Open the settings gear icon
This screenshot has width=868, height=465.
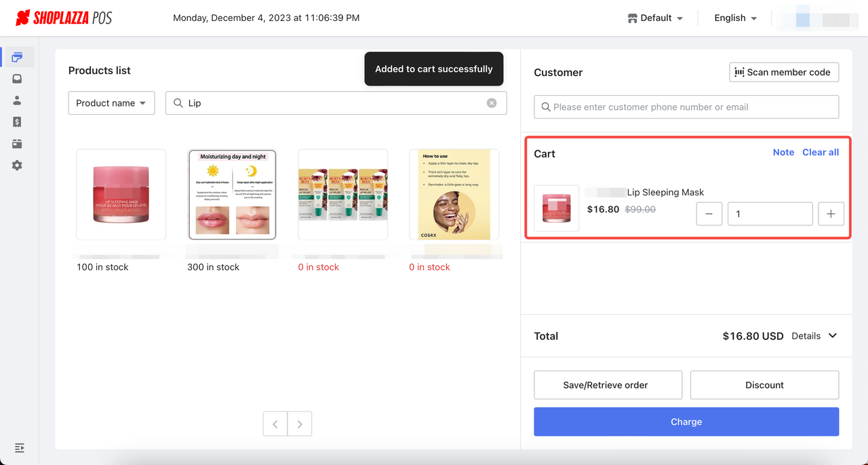(x=17, y=166)
